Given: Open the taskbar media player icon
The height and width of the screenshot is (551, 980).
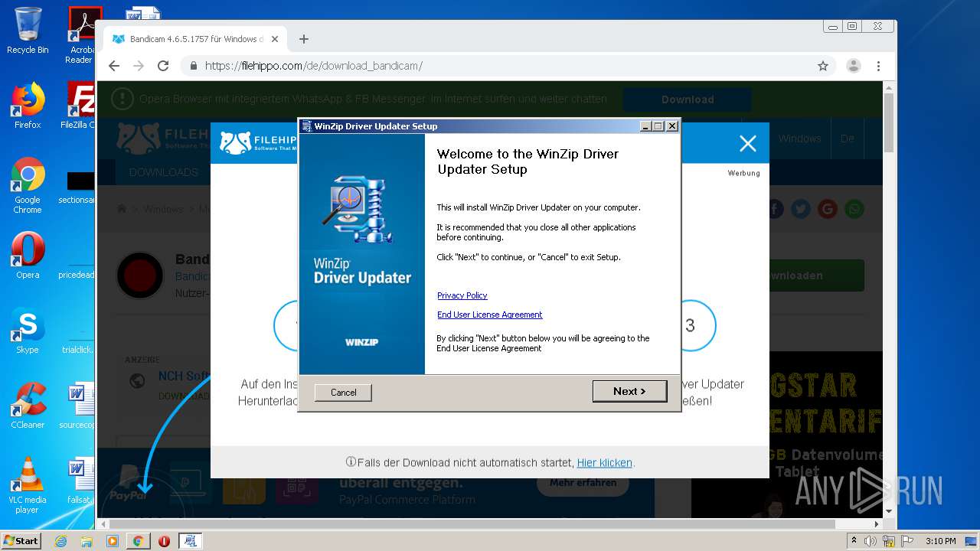Looking at the screenshot, I should (113, 541).
